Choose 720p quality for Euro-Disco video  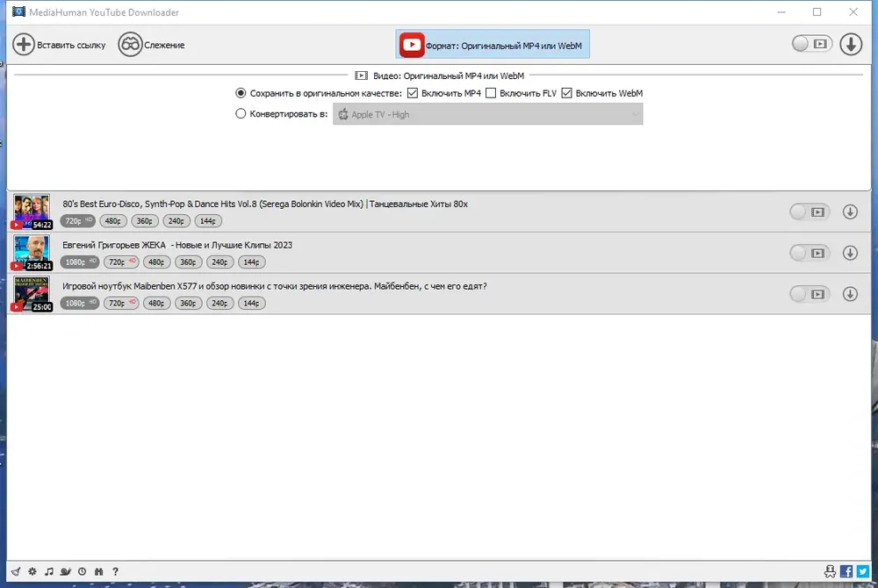78,221
